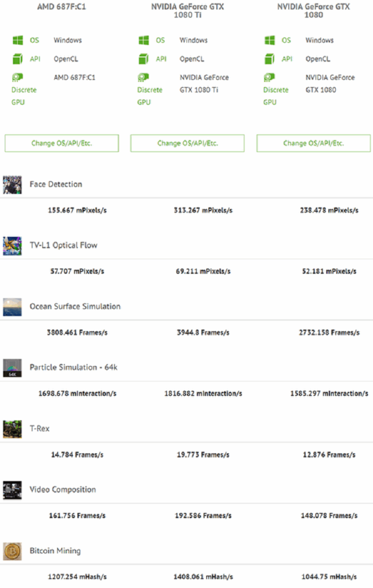
Task: Click Change OS/API/Etc. under GTX 1080 Ti
Action: (x=187, y=143)
